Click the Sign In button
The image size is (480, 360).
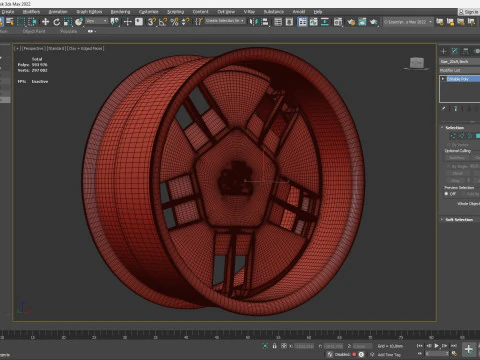point(469,12)
